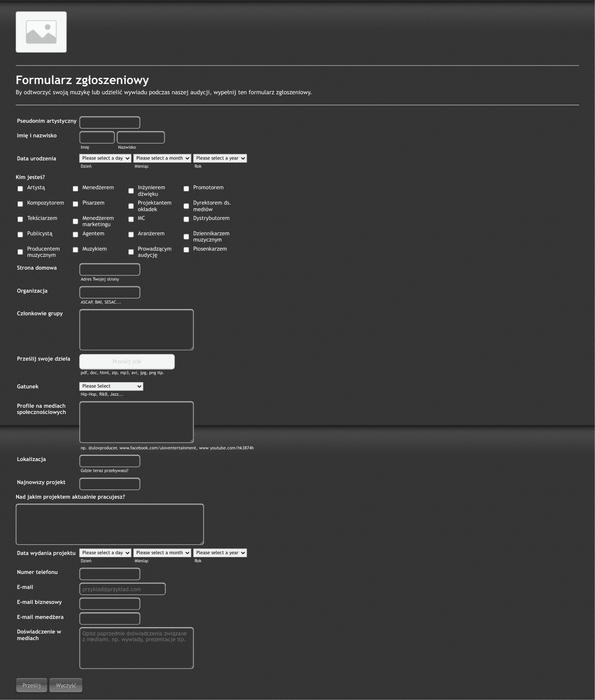Select the Pisarzem checkbox
The width and height of the screenshot is (595, 700).
(75, 204)
